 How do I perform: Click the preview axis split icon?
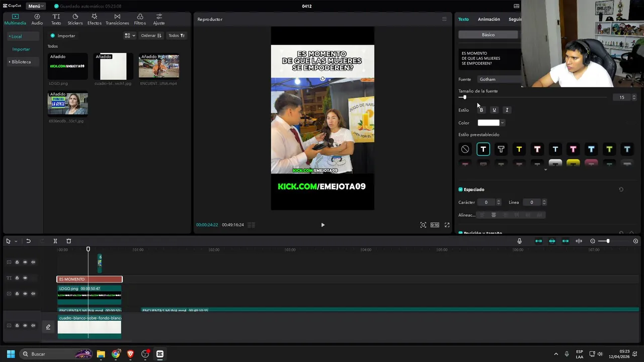(x=579, y=241)
